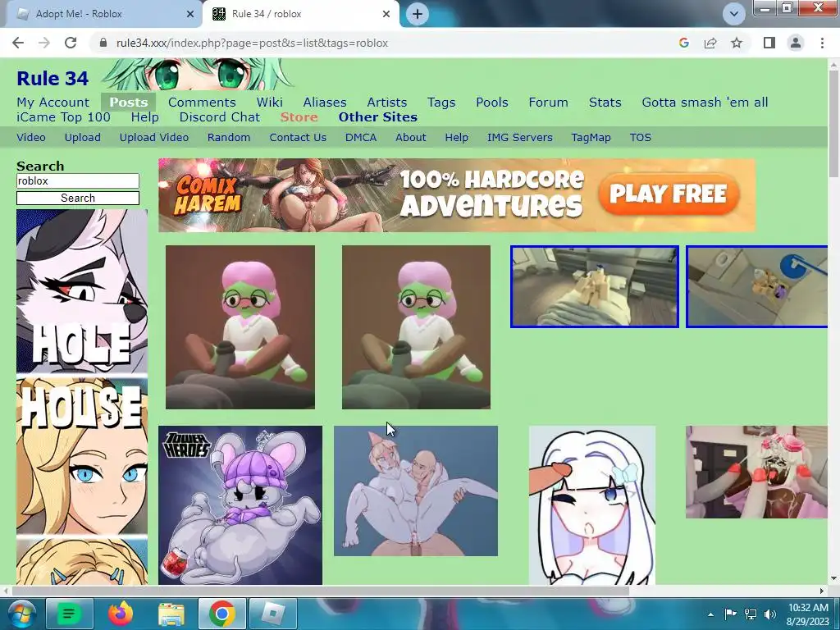Open the TagMap link

pos(591,138)
